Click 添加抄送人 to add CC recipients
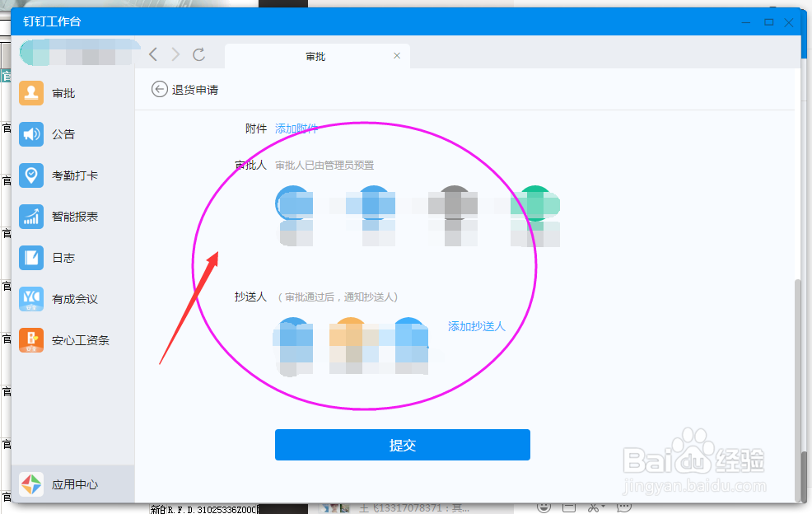Screen dimensions: 812x514 point(478,326)
